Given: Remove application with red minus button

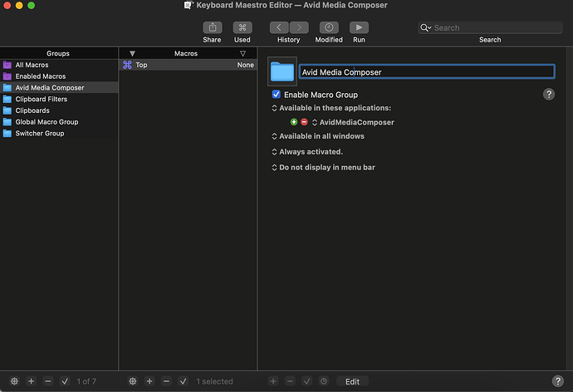Looking at the screenshot, I should pyautogui.click(x=304, y=122).
